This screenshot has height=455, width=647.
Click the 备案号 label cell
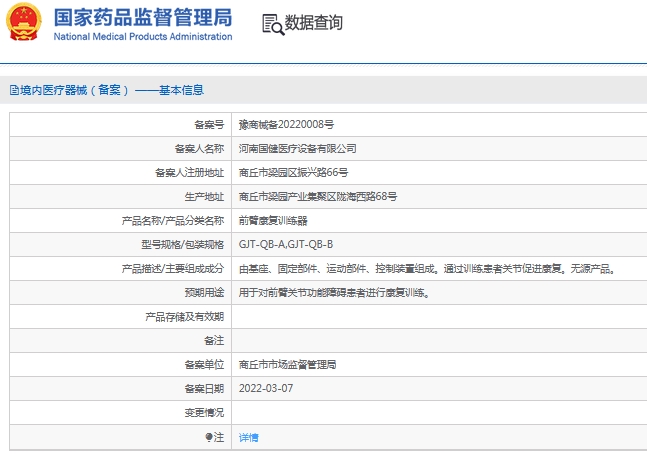[121, 125]
